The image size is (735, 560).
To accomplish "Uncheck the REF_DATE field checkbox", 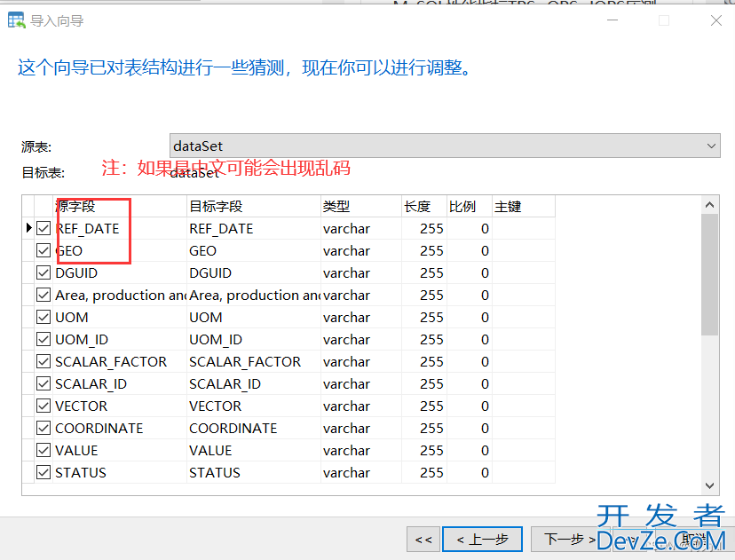I will tap(43, 228).
